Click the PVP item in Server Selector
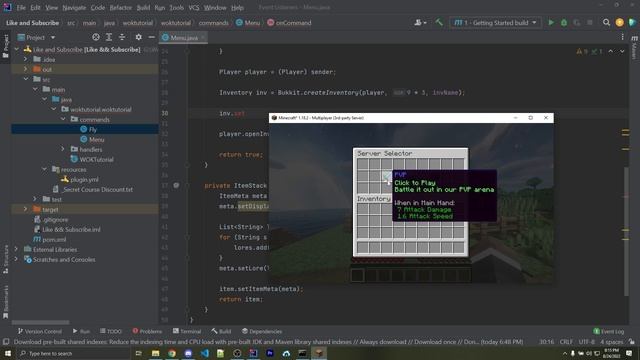 coord(387,176)
